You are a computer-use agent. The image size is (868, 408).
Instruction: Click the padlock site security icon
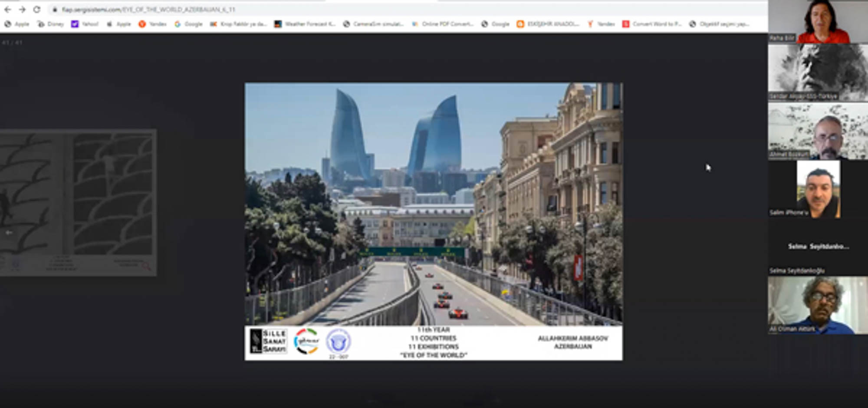(54, 9)
